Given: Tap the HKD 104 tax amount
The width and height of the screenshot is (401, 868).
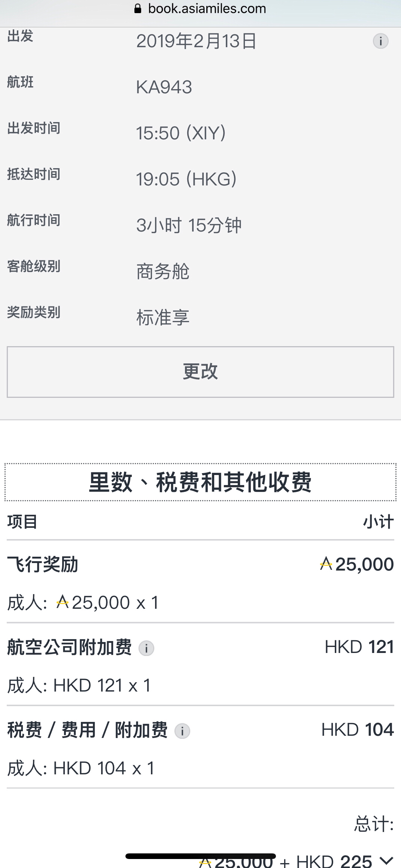Looking at the screenshot, I should click(x=358, y=730).
